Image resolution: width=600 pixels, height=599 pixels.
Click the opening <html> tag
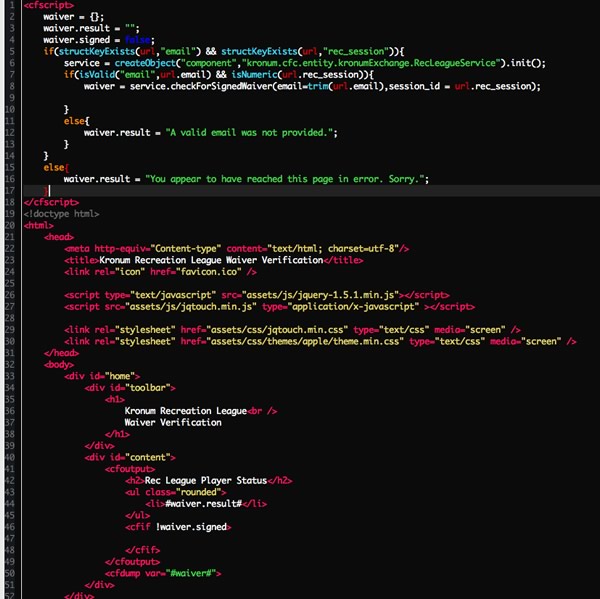point(38,225)
